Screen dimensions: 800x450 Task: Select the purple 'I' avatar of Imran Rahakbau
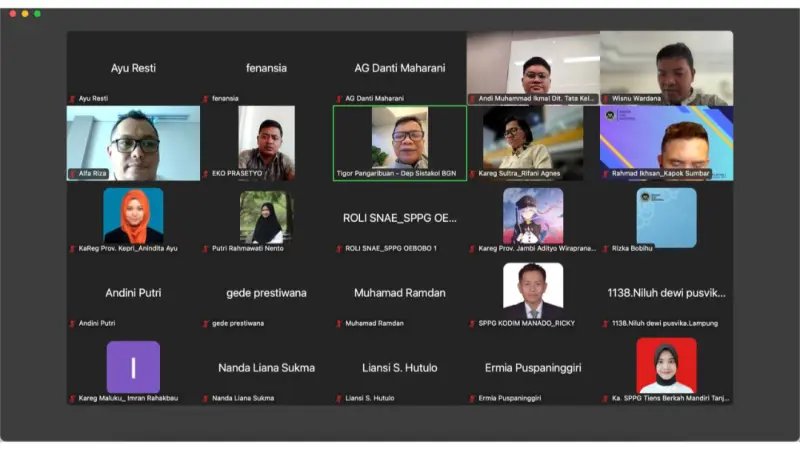(133, 366)
